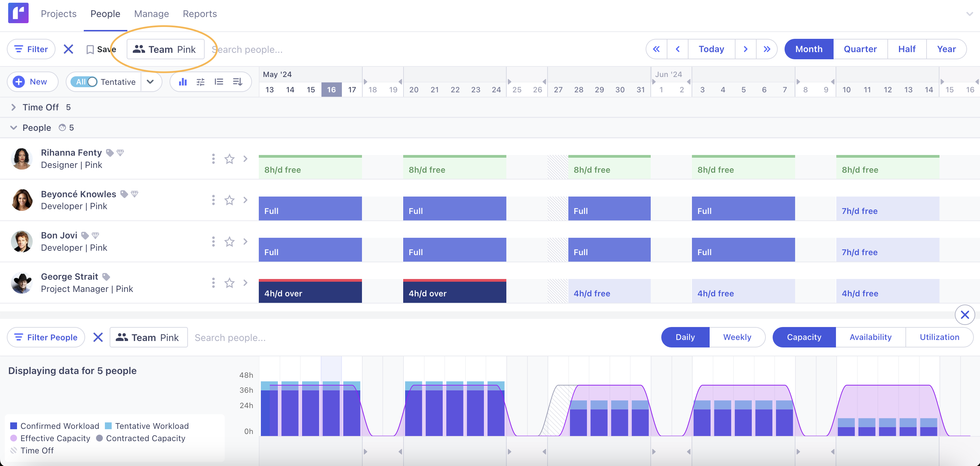Click the sort order icon
The image size is (980, 466).
point(237,81)
